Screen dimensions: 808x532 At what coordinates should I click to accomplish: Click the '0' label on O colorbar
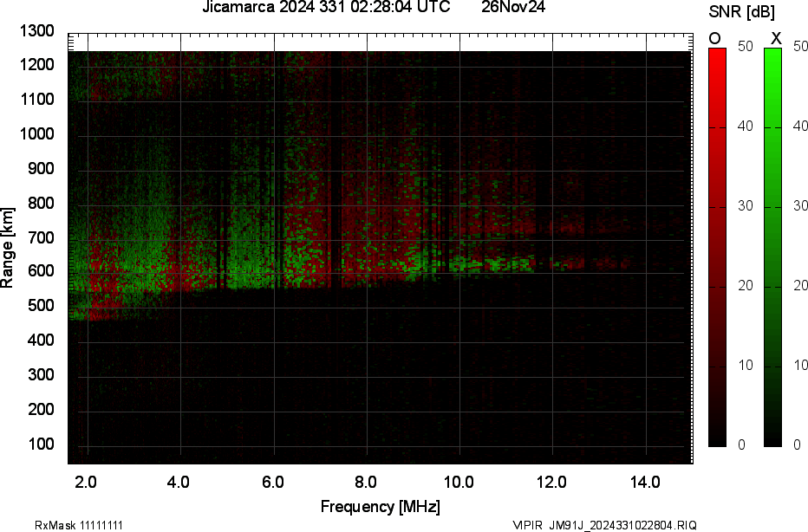(741, 445)
